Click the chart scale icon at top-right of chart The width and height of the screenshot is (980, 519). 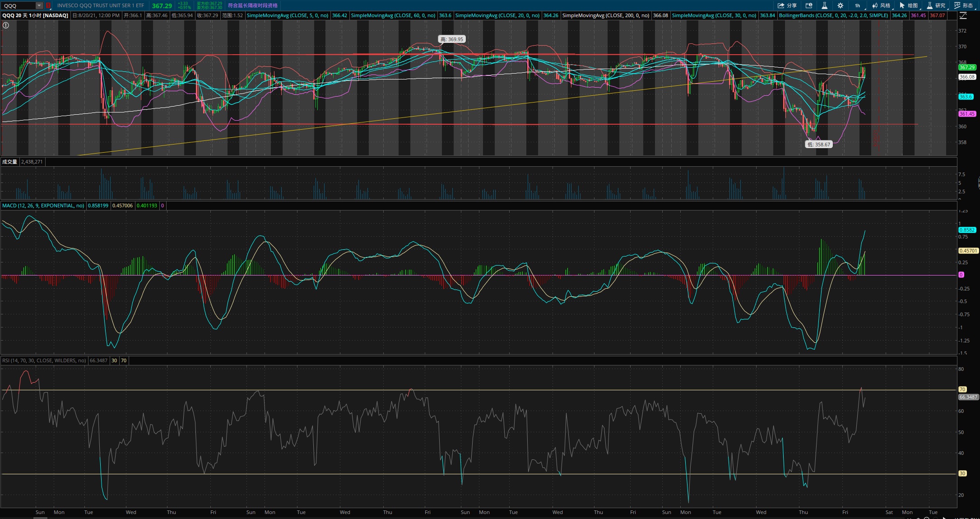[x=963, y=15]
